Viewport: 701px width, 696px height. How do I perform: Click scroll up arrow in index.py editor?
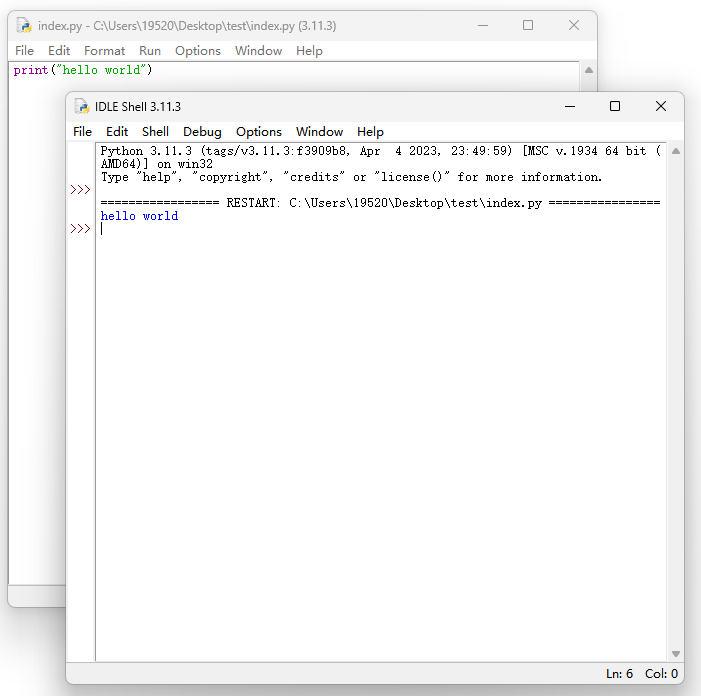589,70
